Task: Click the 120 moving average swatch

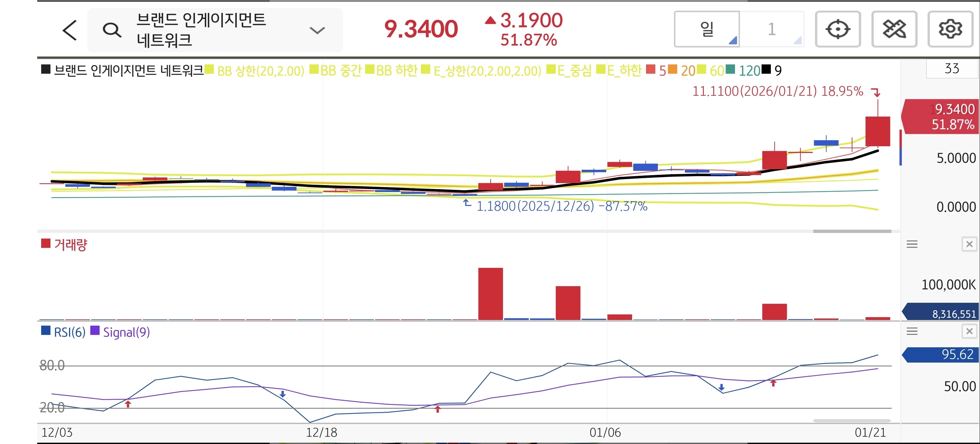Action: pyautogui.click(x=730, y=70)
